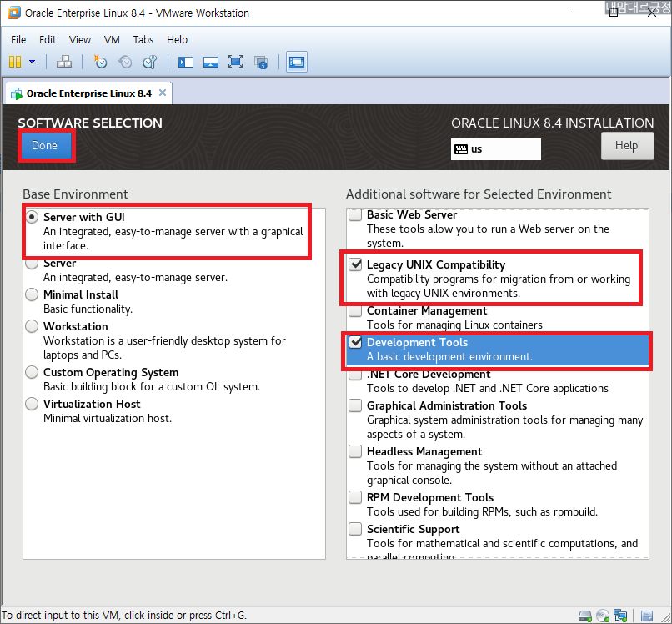This screenshot has height=624, width=672.
Task: Click the Send Ctrl+Alt+Del toolbar icon
Action: click(x=64, y=63)
